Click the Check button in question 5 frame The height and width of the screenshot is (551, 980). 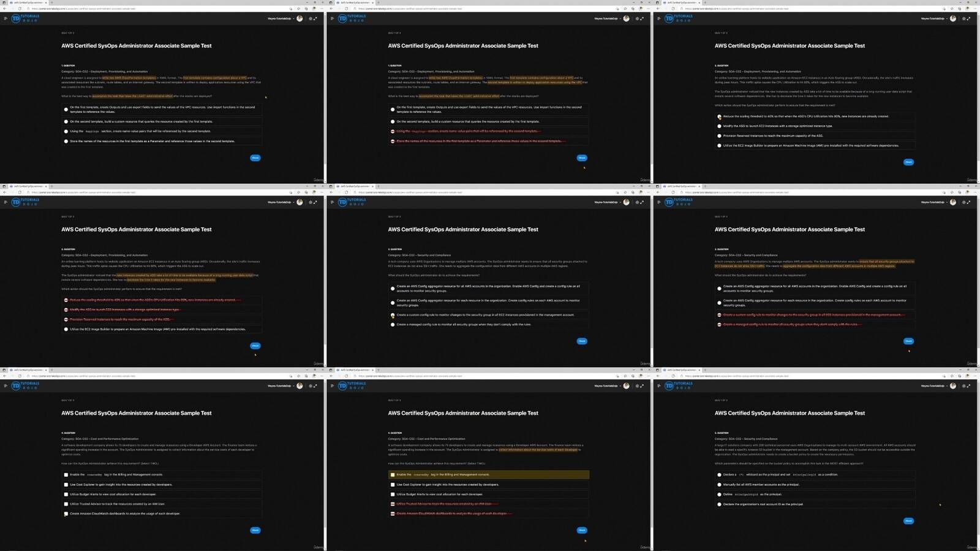908,521
